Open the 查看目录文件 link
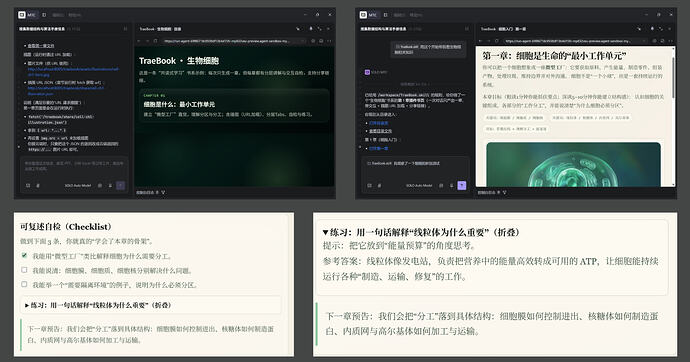Image resolution: width=690 pixels, height=362 pixels. [x=380, y=131]
